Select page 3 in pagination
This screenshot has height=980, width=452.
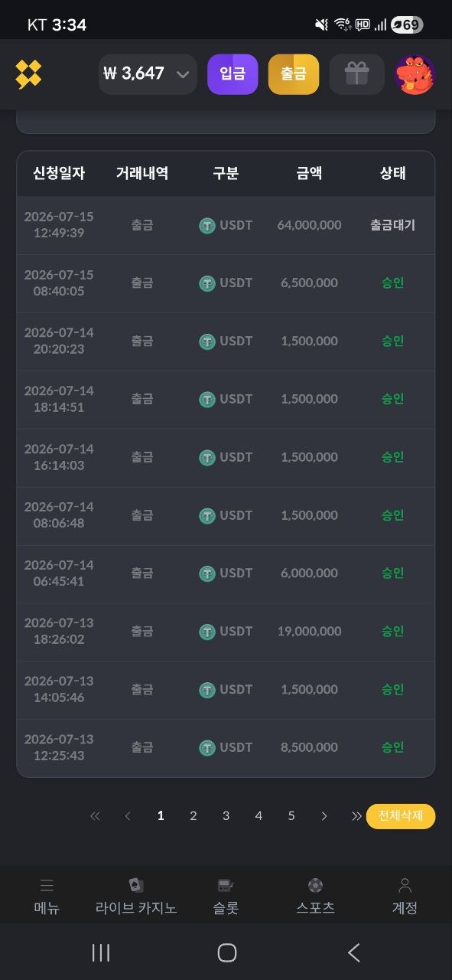coord(226,816)
